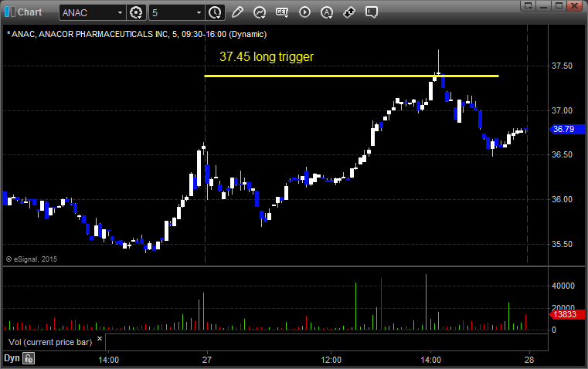Click the tallest red volume bar
This screenshot has height=369, width=588.
(382, 304)
